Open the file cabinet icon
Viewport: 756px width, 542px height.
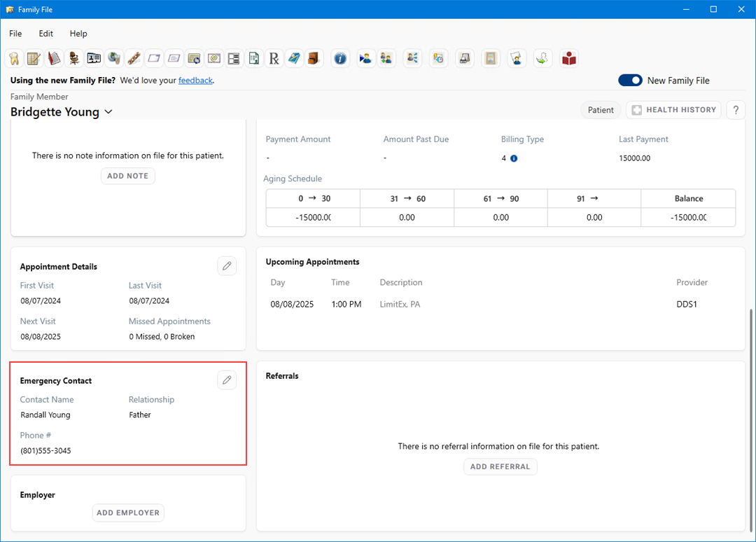314,58
